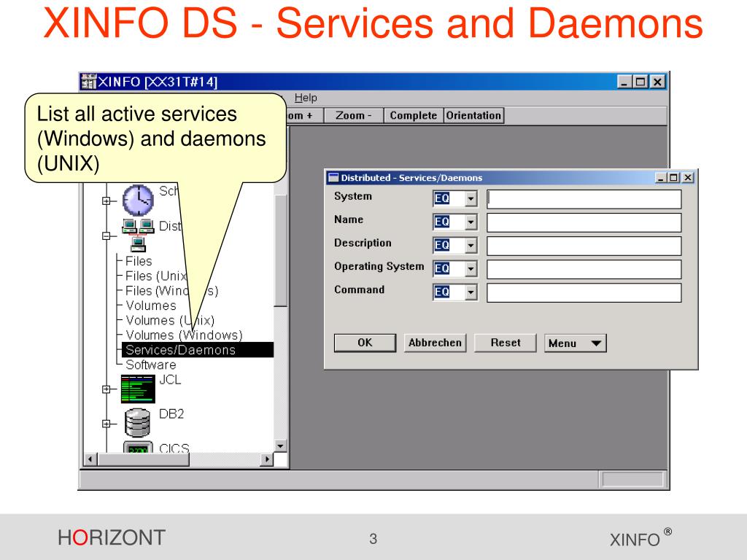The width and height of the screenshot is (747, 560).
Task: Minimize the Services/Daemons dialog
Action: pos(661,178)
